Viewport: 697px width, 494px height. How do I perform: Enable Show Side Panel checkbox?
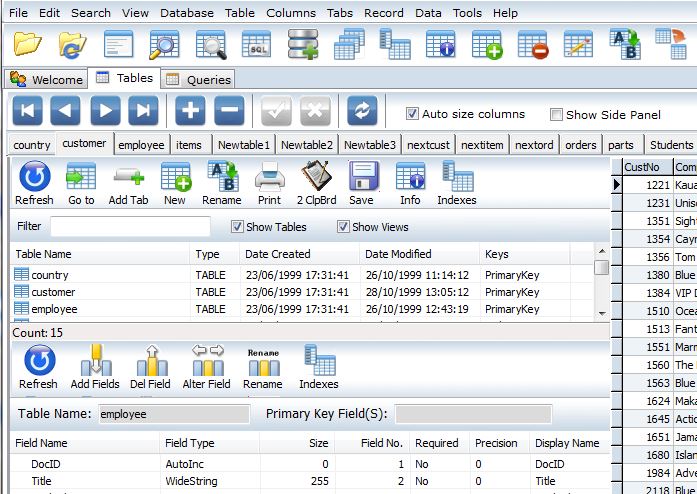point(556,115)
